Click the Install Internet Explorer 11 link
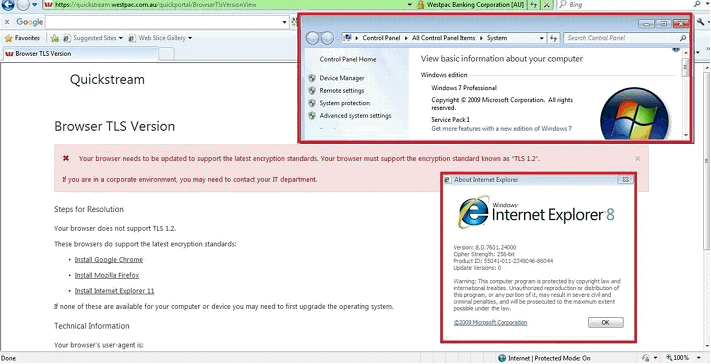This screenshot has width=711, height=364. 114,291
